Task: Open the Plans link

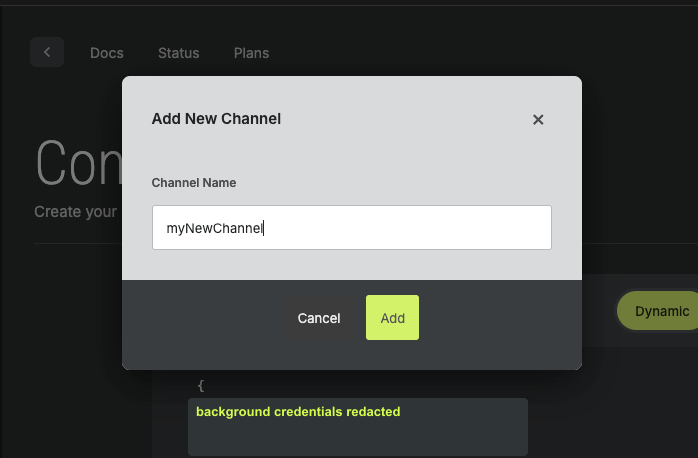Action: (x=252, y=53)
